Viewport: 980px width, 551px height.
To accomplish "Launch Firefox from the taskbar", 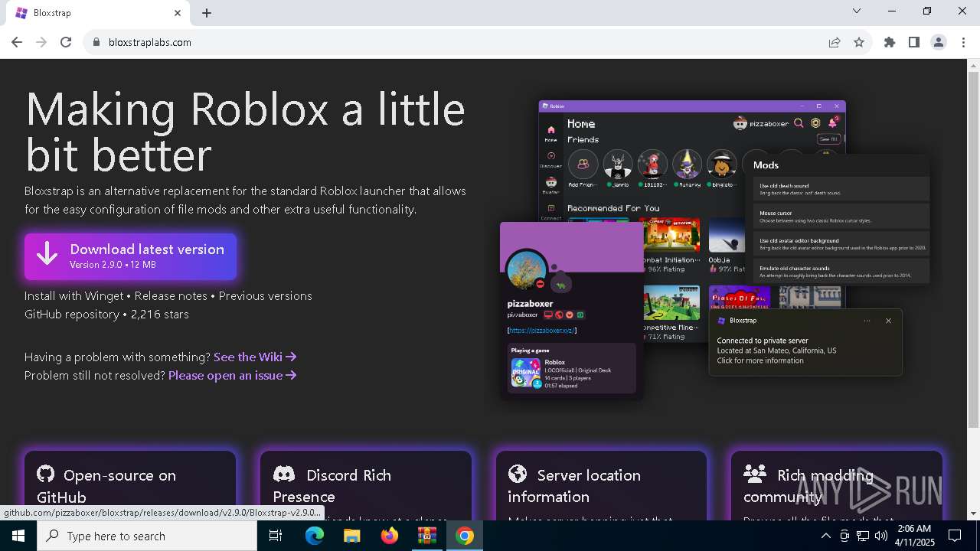I will click(x=389, y=536).
